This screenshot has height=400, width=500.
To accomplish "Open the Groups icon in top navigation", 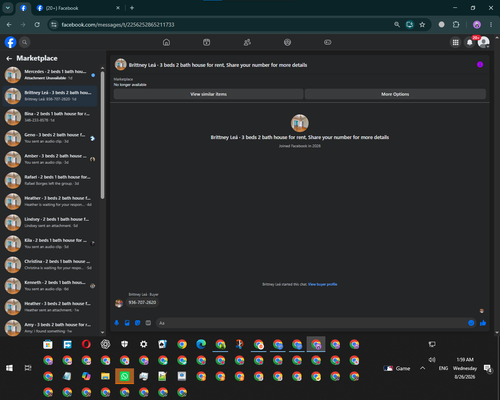I will (x=287, y=42).
